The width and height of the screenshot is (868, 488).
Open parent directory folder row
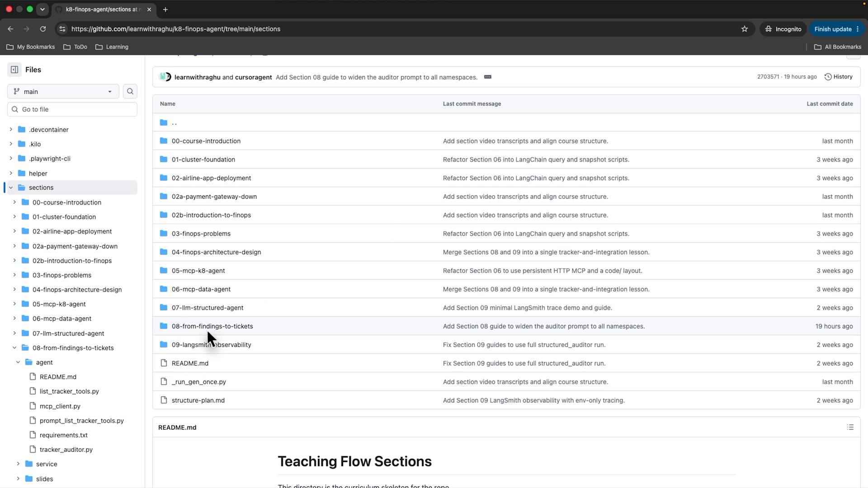click(506, 122)
